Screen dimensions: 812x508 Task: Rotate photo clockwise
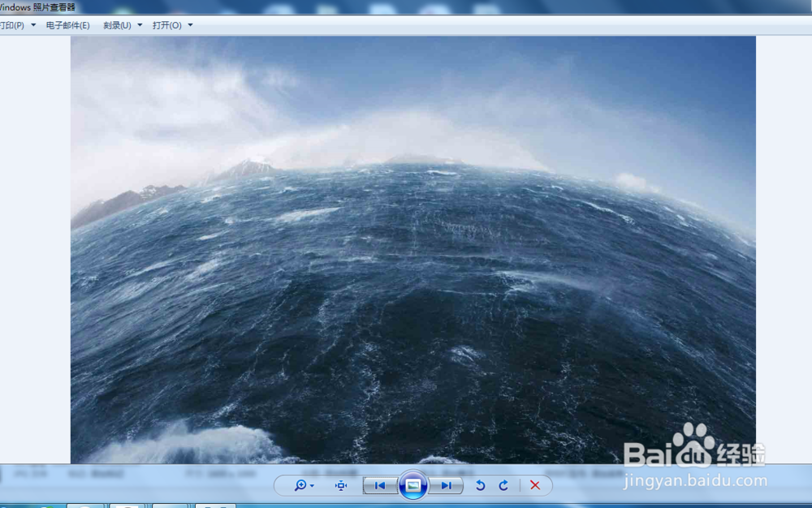coord(503,485)
